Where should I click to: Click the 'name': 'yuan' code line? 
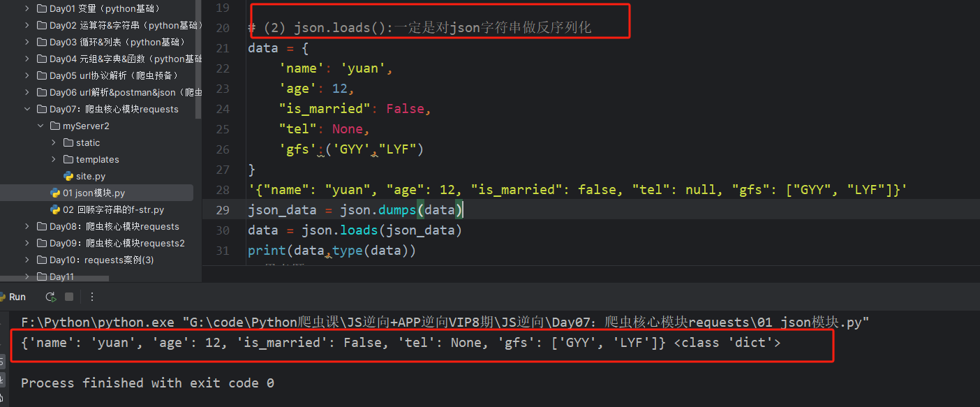(336, 68)
